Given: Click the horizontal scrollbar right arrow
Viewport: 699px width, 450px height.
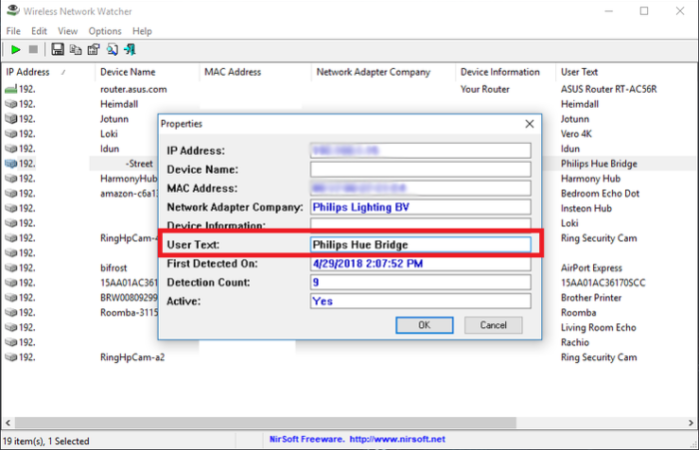Looking at the screenshot, I should click(x=691, y=422).
